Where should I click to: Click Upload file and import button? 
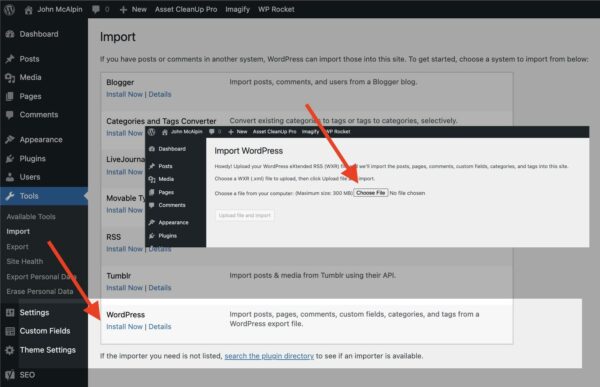pyautogui.click(x=245, y=216)
